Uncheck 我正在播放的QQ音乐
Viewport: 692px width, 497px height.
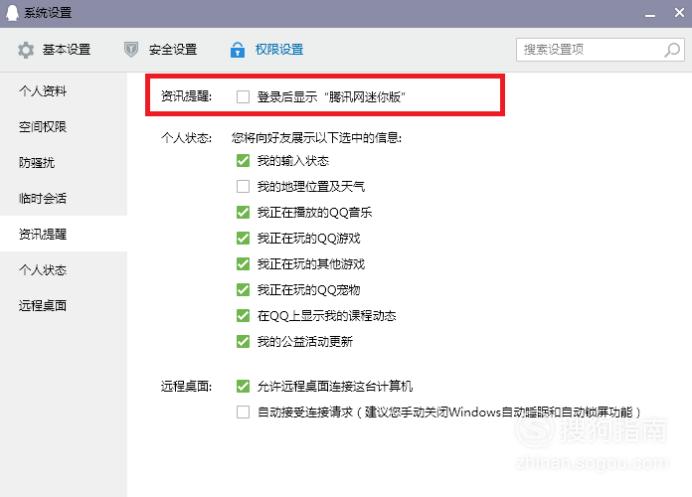tap(243, 212)
